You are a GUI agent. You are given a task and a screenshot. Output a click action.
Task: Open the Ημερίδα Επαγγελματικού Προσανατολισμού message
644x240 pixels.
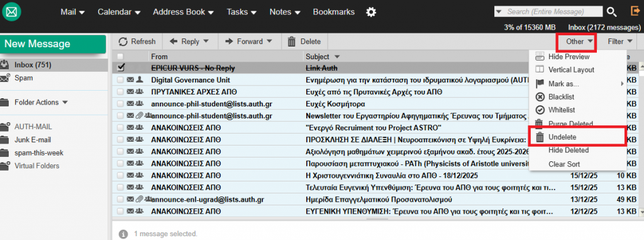coord(379,200)
